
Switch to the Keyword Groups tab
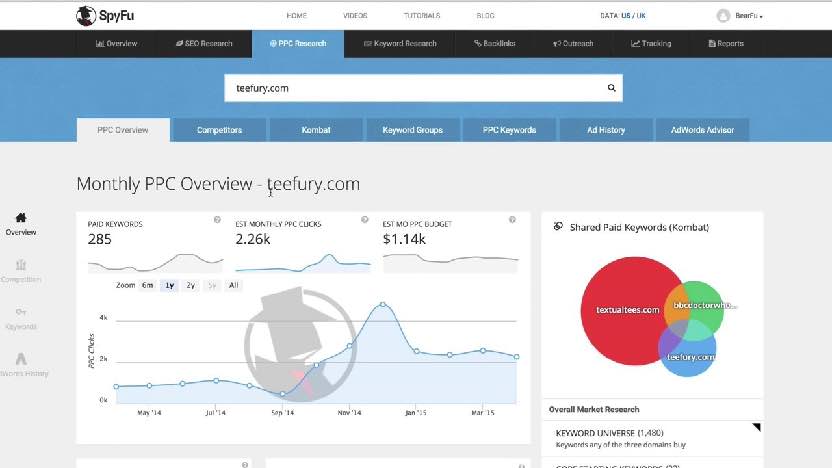(x=412, y=130)
